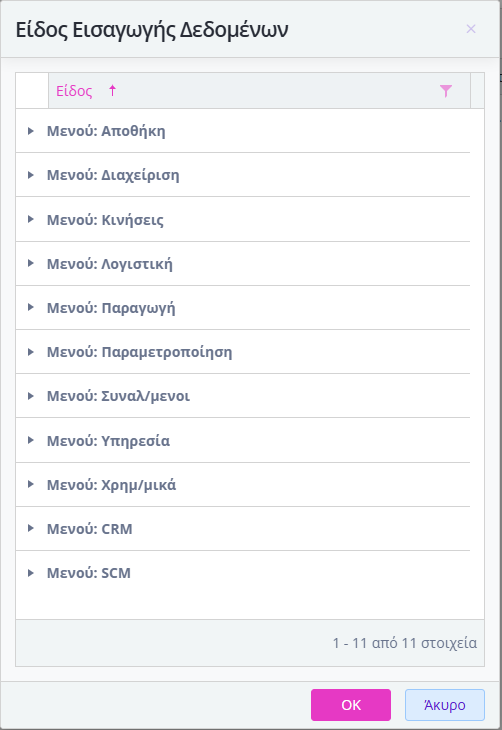Select the Μενού: Παραμετροποίηση row label
This screenshot has height=730, width=502.
click(x=139, y=352)
